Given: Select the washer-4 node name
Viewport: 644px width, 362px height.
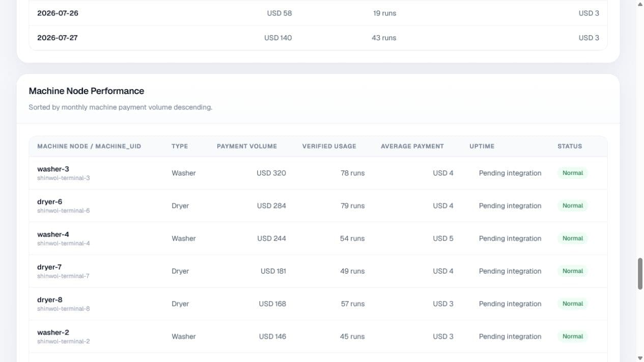Looking at the screenshot, I should tap(53, 234).
